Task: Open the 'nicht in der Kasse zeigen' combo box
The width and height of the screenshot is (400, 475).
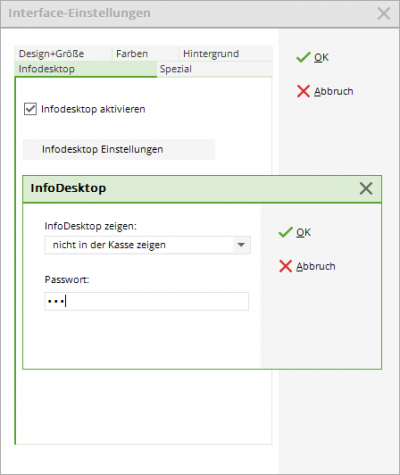Action: tap(148, 245)
